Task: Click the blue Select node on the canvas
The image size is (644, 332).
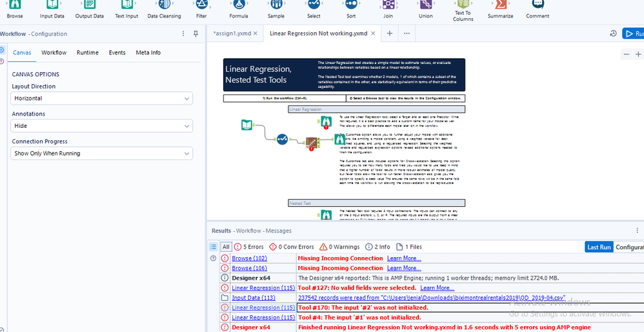Action: point(282,140)
